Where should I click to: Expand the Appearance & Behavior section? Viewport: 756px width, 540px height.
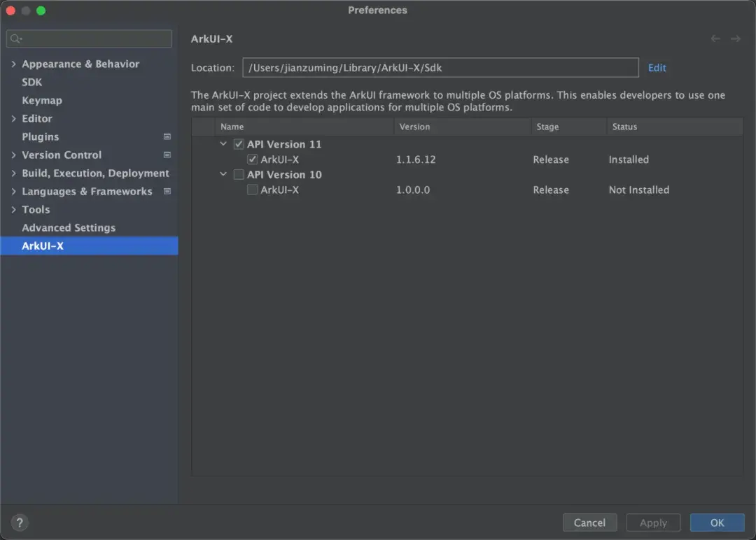click(x=13, y=64)
